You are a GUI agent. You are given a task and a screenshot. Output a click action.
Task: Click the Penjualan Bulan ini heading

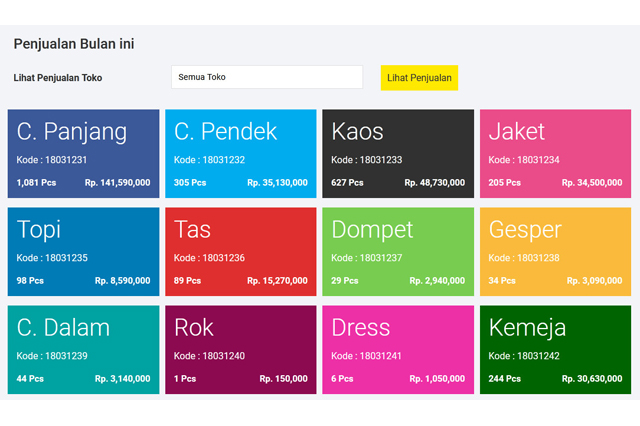point(74,44)
